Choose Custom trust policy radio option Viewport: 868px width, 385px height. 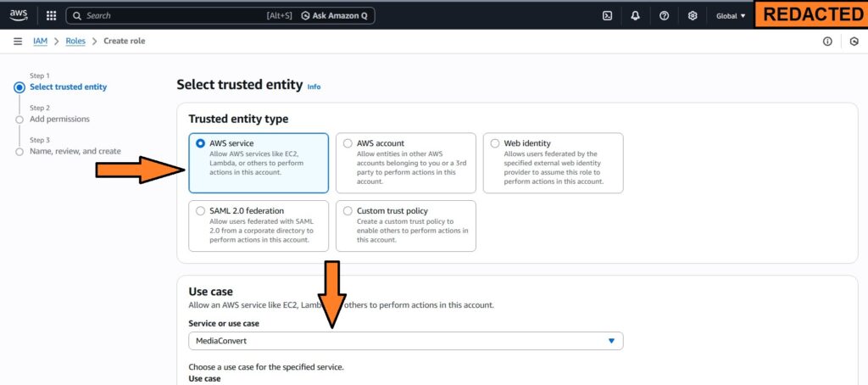tap(348, 210)
